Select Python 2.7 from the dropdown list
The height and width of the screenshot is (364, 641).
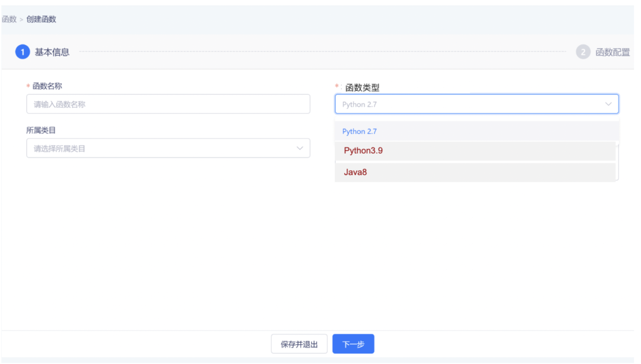pos(360,132)
